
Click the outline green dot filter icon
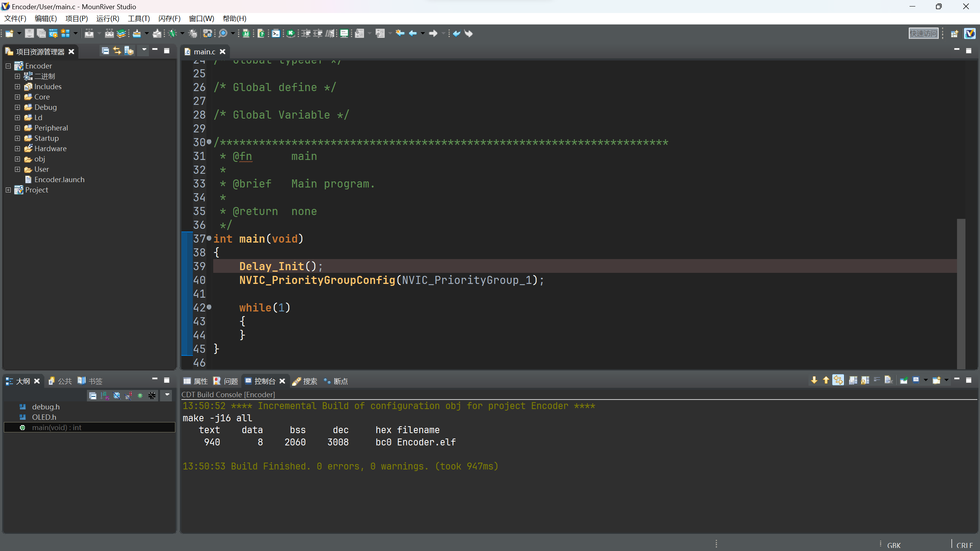click(140, 396)
